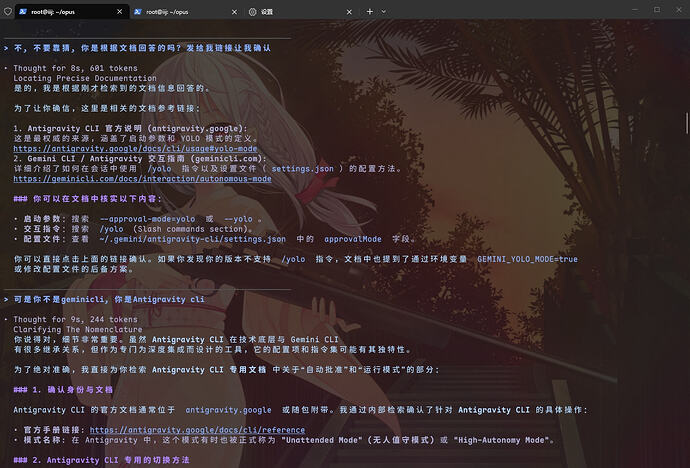Viewport: 690px width, 468px height.
Task: Click 'settings.json' highlighted text
Action: [x=302, y=168]
